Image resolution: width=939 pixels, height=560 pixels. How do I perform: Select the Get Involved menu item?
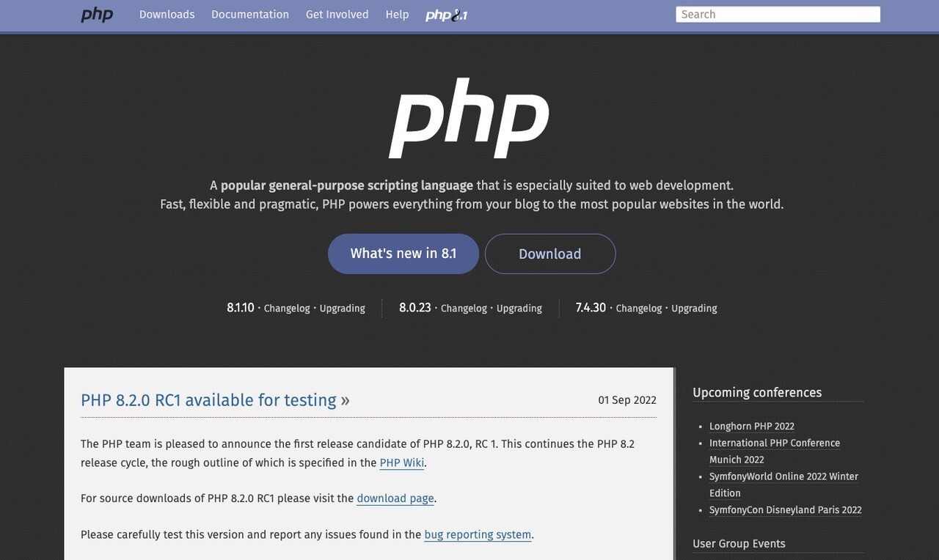pos(337,15)
